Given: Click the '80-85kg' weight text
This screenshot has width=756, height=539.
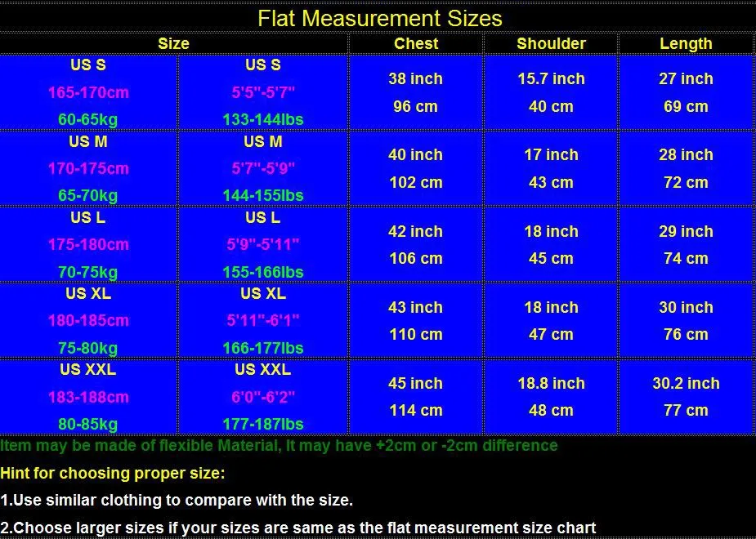Looking at the screenshot, I should (x=87, y=425).
